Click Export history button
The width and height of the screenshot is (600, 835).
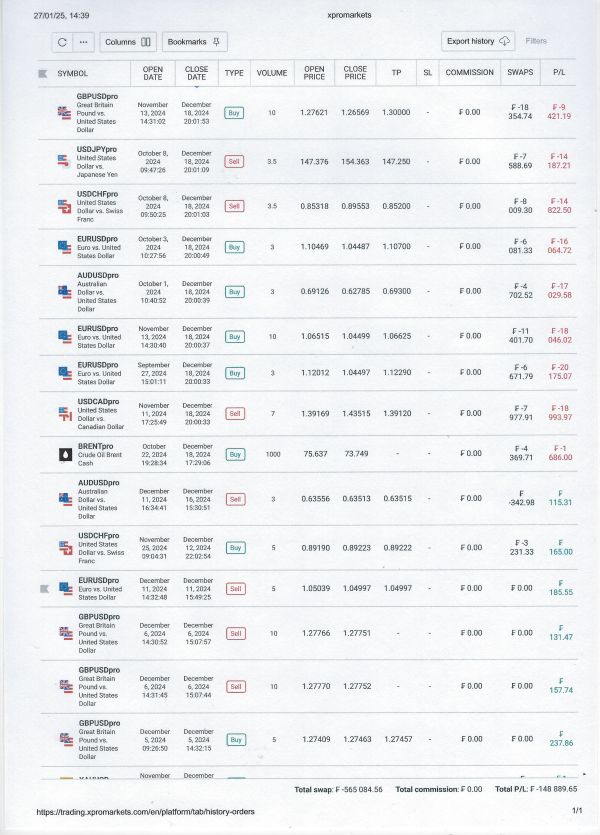coord(478,41)
